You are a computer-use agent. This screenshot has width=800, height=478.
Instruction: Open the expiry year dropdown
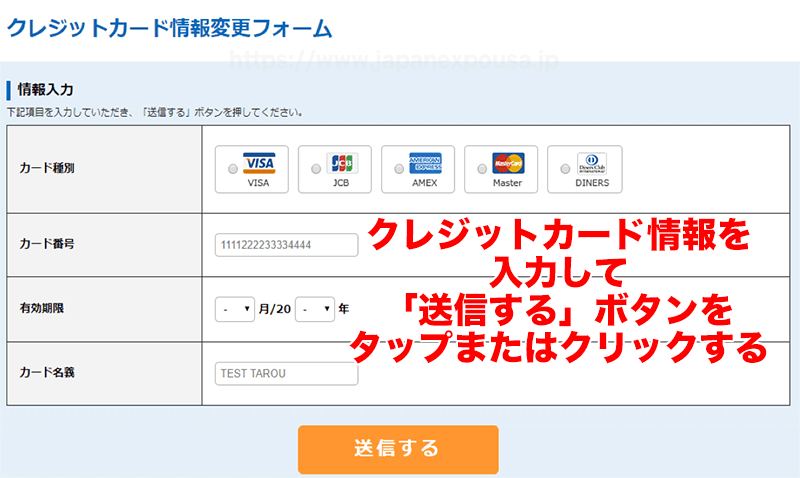[x=315, y=309]
